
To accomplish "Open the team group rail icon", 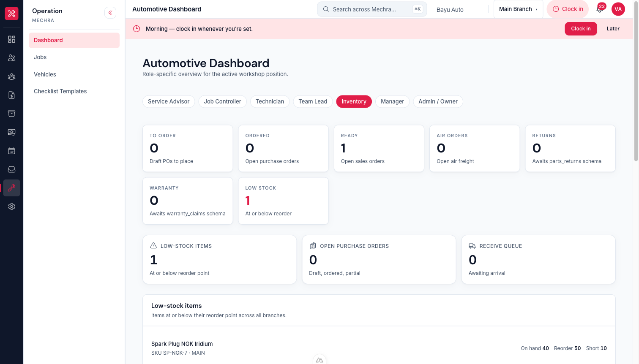I will click(11, 76).
